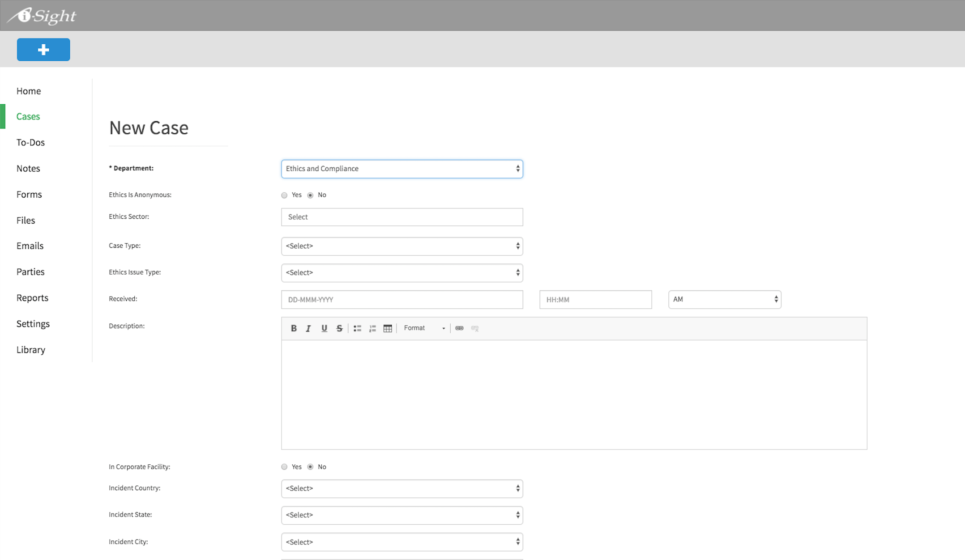Go to Reports in sidebar

coord(32,298)
